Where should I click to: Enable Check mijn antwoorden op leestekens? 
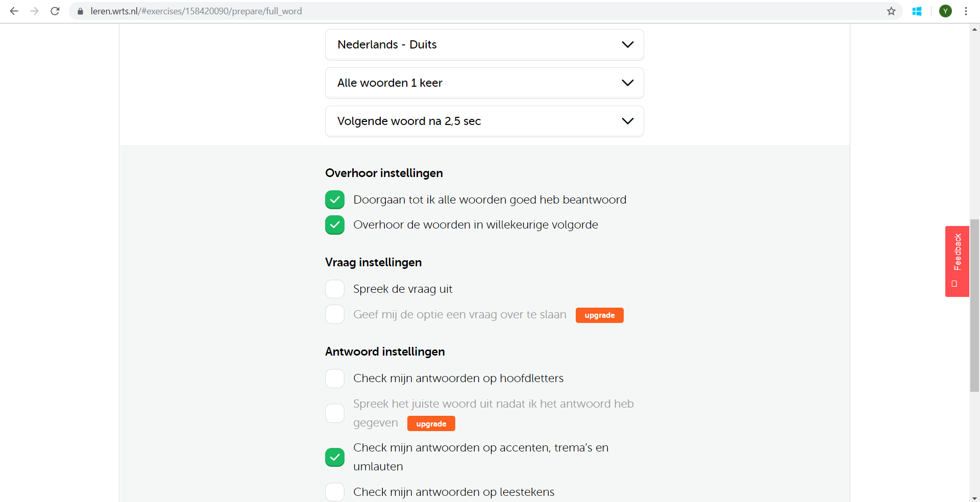[335, 492]
